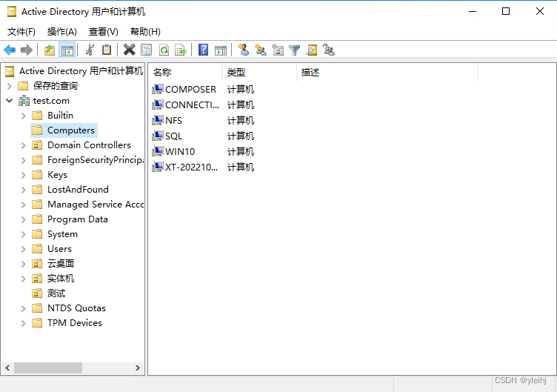
Task: Click the tree pane horizontal scrollbar thumb
Action: click(48, 368)
